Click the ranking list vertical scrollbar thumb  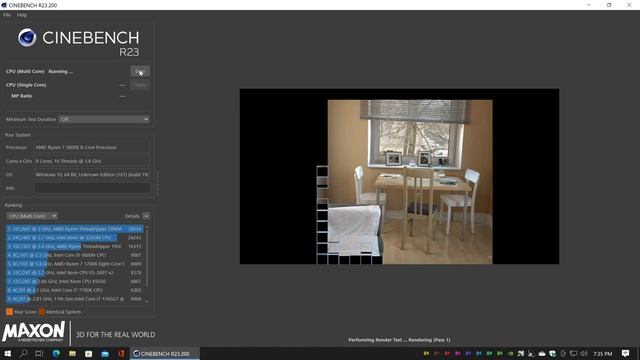click(x=147, y=258)
